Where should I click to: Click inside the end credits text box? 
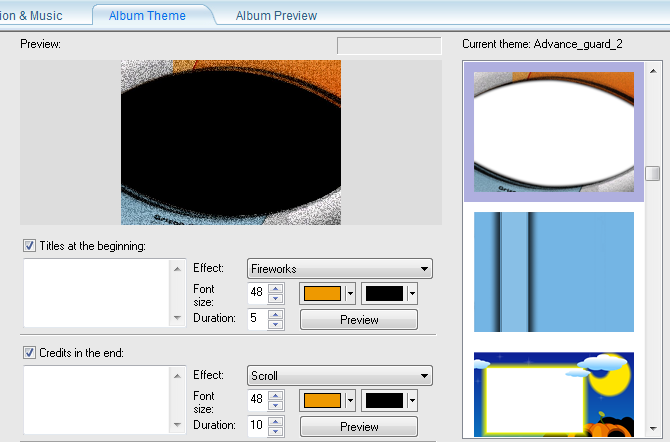tap(97, 400)
